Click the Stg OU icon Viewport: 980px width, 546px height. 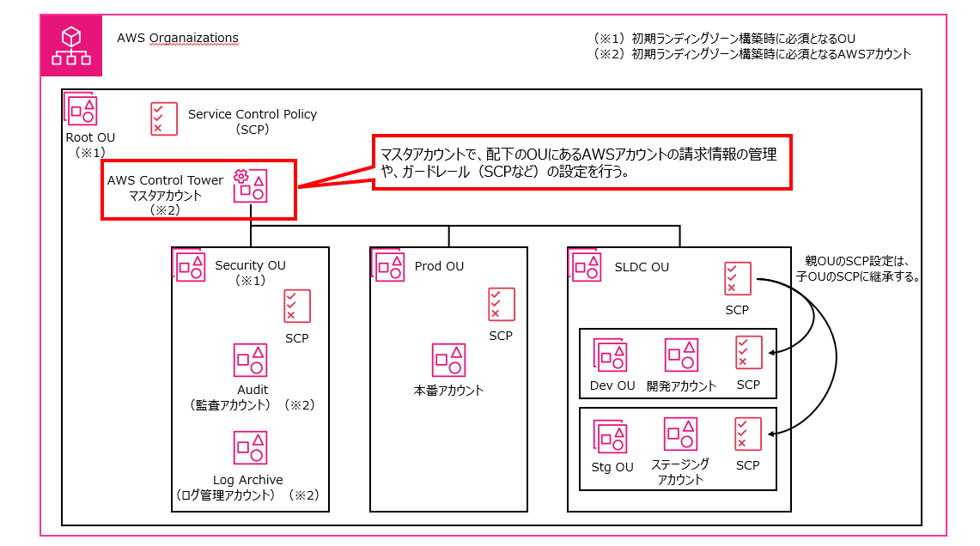[x=610, y=436]
